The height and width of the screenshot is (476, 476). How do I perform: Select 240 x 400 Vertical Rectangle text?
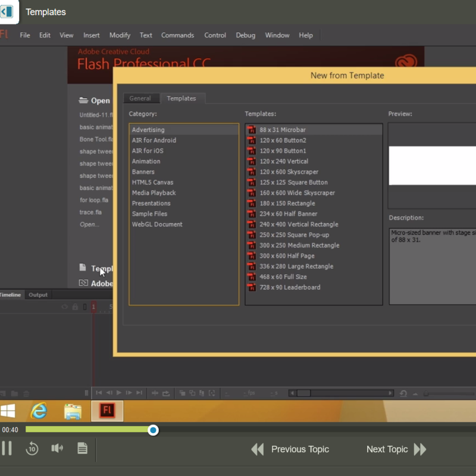(299, 224)
